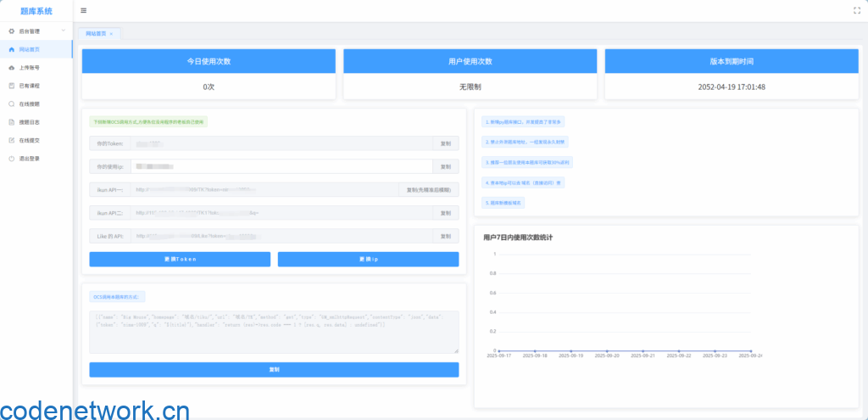Click the cloud upload icon for 上传账号
The height and width of the screenshot is (420, 868).
click(11, 67)
